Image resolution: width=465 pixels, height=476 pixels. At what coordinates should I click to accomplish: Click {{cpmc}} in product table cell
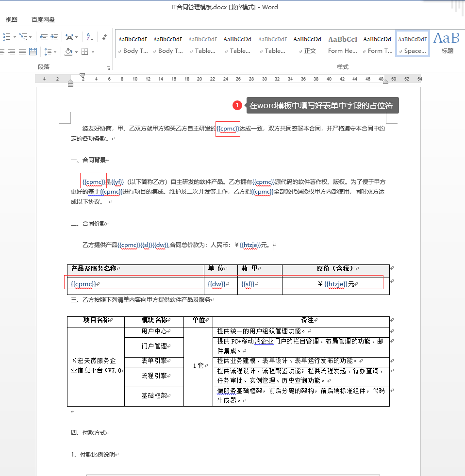[x=83, y=284]
